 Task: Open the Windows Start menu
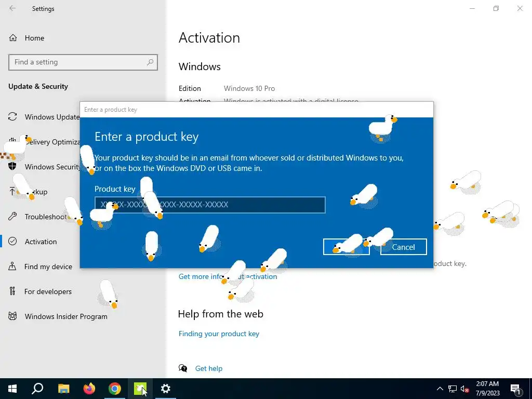point(12,389)
